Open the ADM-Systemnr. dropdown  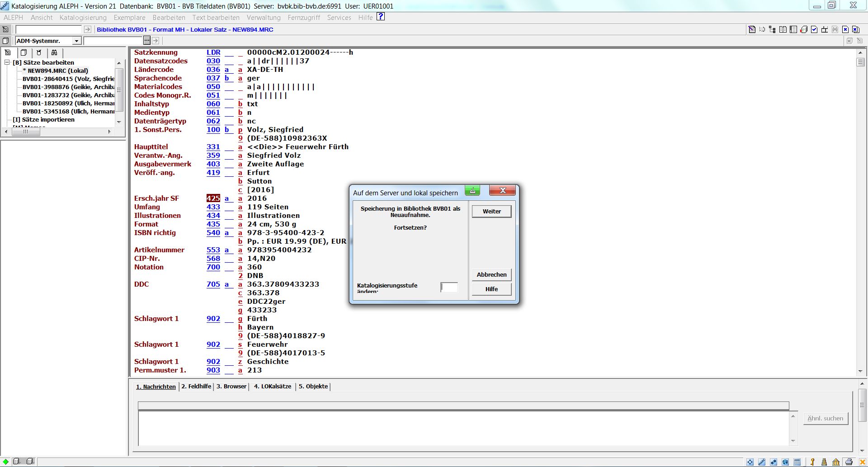coord(76,41)
